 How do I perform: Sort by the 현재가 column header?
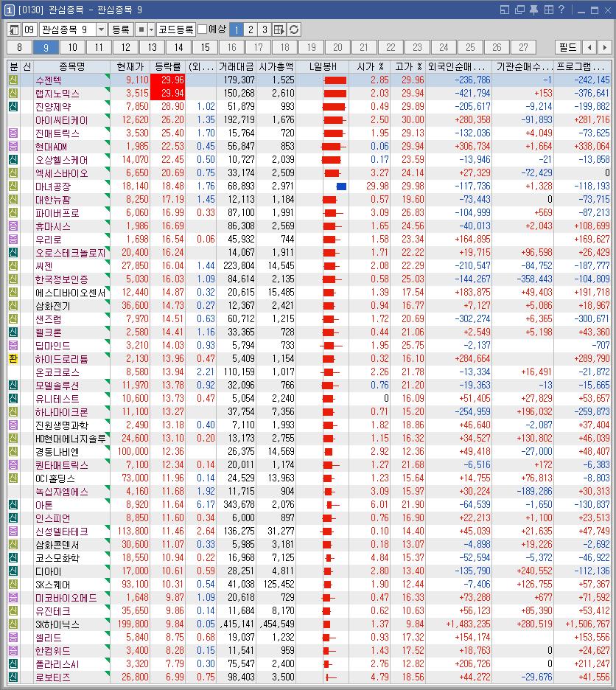pyautogui.click(x=130, y=67)
